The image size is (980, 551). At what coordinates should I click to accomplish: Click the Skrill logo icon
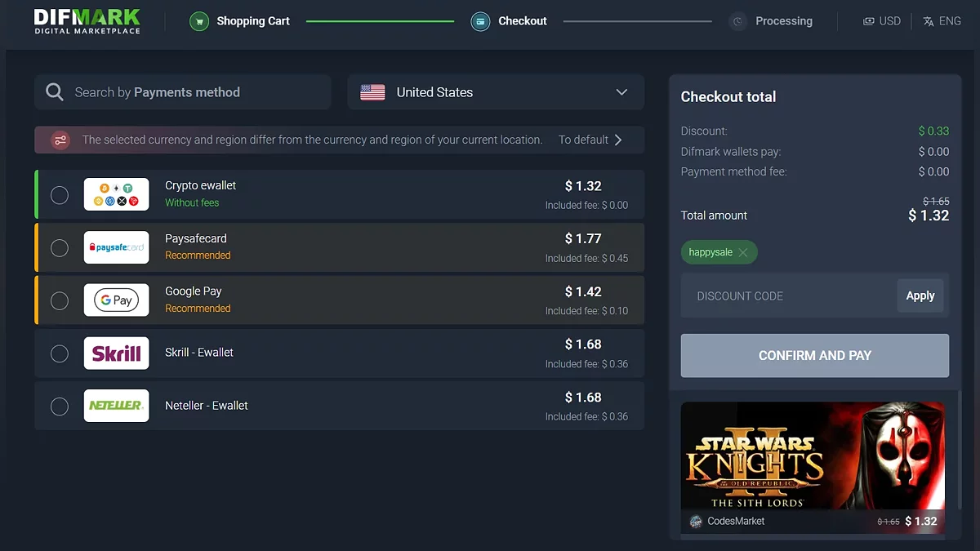click(116, 353)
